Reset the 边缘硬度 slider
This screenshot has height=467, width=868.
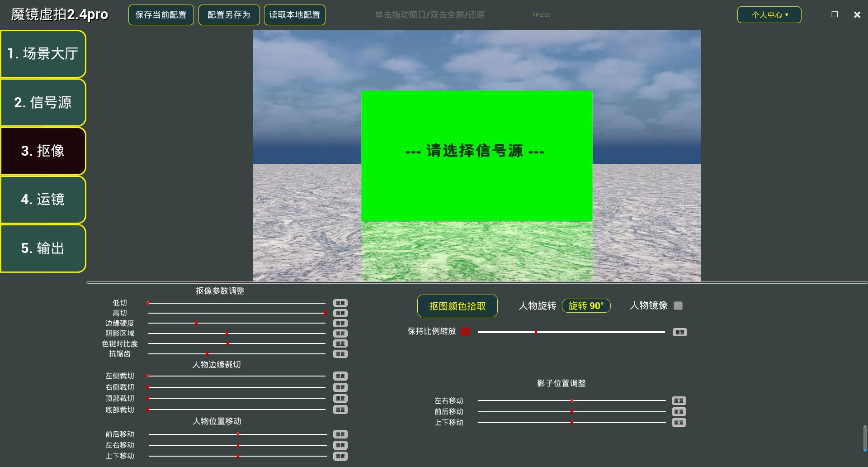click(340, 323)
